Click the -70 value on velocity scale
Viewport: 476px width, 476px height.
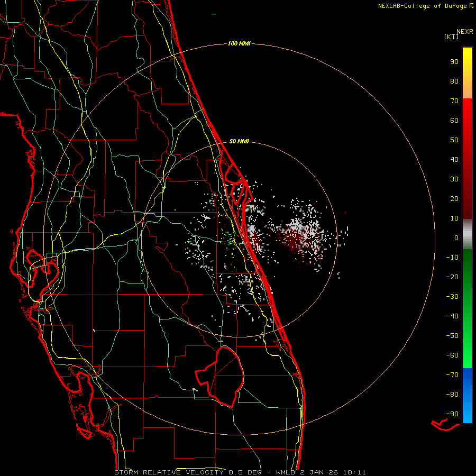click(452, 374)
